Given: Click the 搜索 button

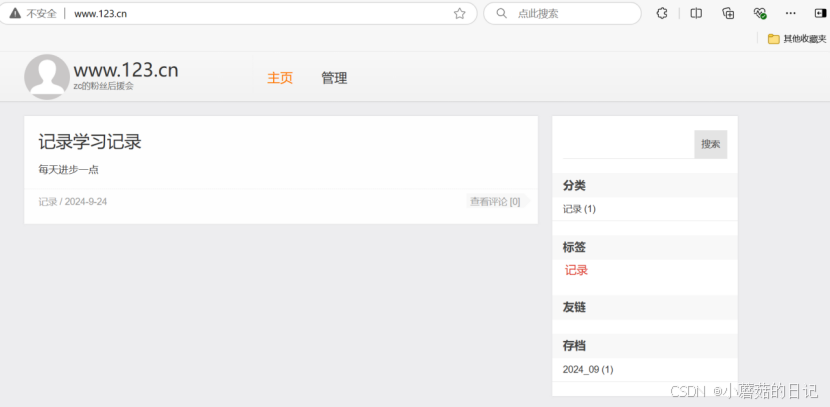Looking at the screenshot, I should click(710, 144).
